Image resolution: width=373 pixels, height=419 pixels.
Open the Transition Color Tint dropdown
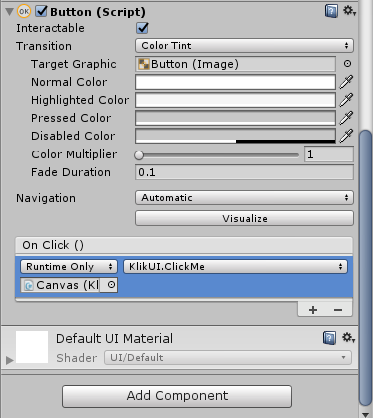(244, 46)
